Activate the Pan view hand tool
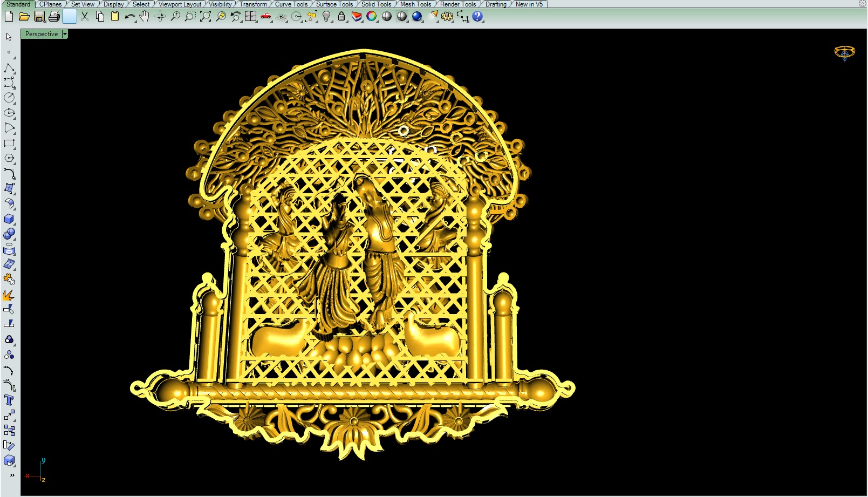Image resolution: width=868 pixels, height=497 pixels. pos(145,17)
